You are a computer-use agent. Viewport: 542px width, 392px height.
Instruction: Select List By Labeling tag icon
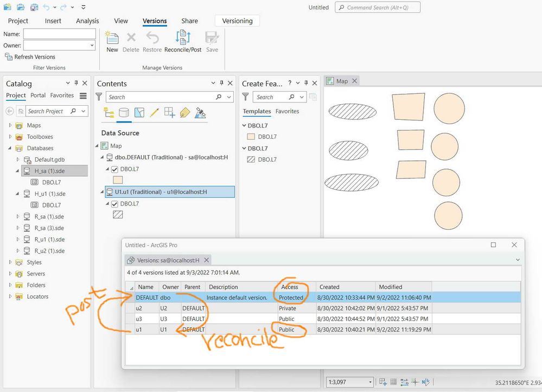click(x=185, y=113)
